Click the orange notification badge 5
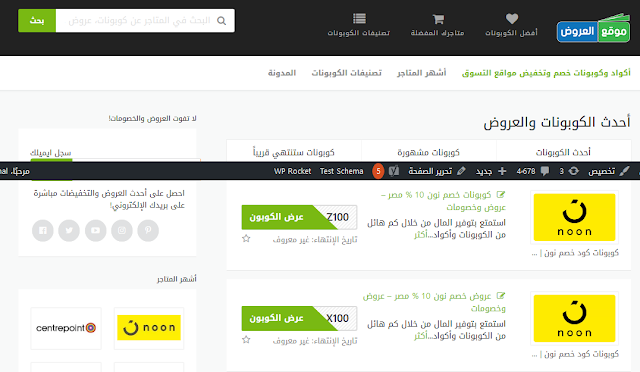The height and width of the screenshot is (372, 640). point(378,171)
